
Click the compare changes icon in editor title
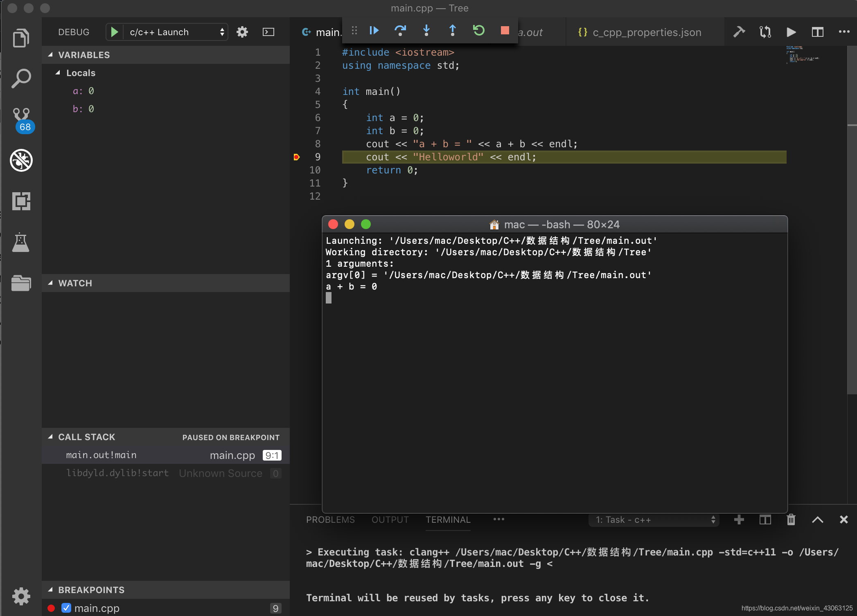pos(765,32)
